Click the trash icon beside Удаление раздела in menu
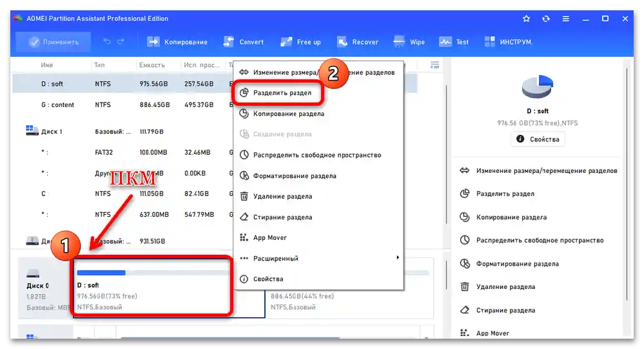This screenshot has width=644, height=349. click(244, 197)
